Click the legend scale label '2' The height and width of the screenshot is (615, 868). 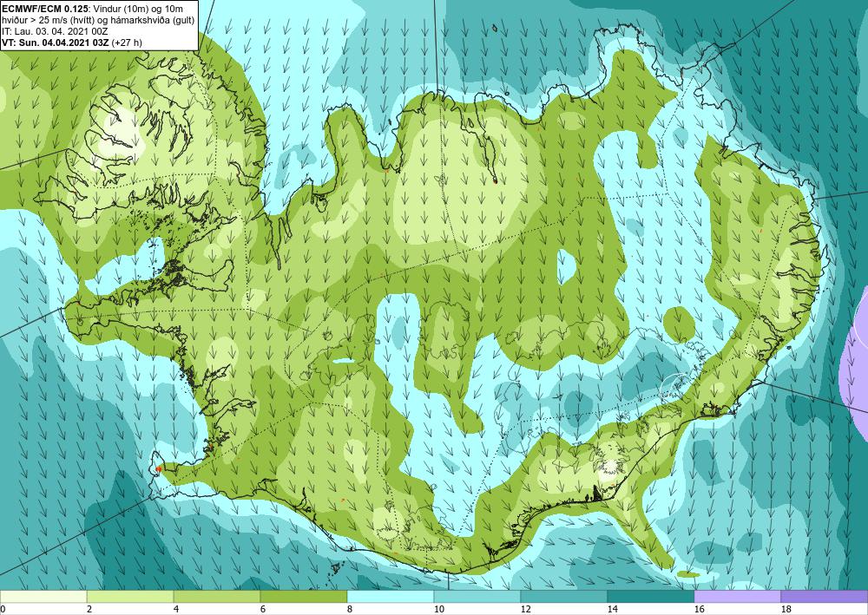pyautogui.click(x=89, y=610)
